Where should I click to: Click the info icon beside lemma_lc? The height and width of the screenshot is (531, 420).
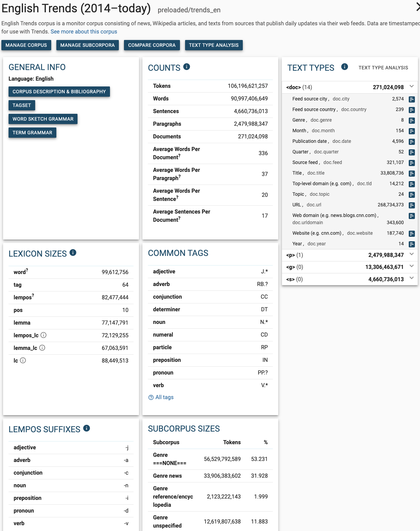click(42, 348)
